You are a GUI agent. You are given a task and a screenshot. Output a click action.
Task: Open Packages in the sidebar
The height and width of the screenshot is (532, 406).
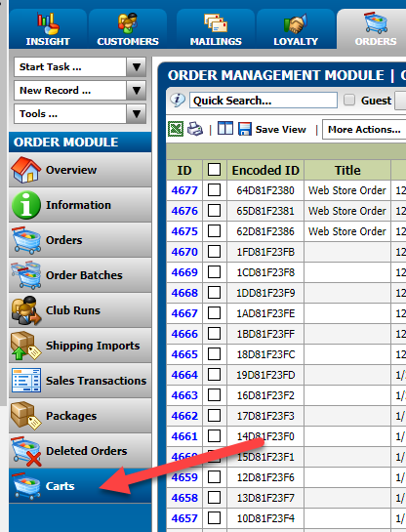(x=80, y=416)
